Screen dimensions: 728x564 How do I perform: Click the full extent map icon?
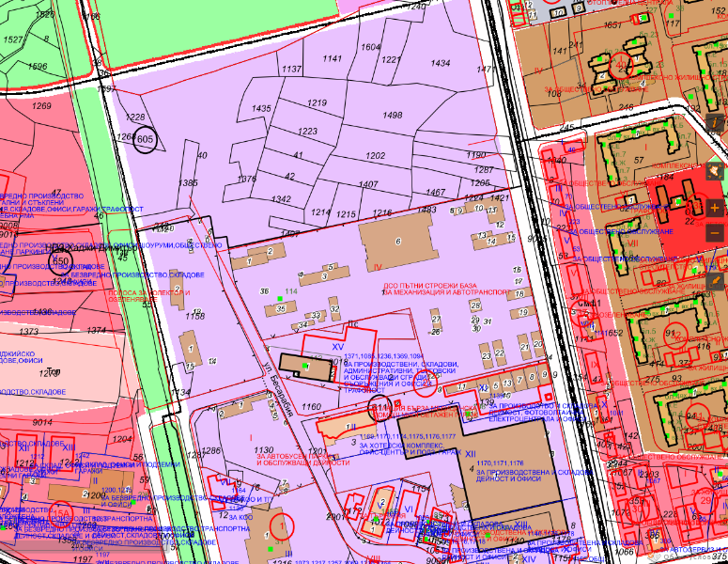click(714, 171)
